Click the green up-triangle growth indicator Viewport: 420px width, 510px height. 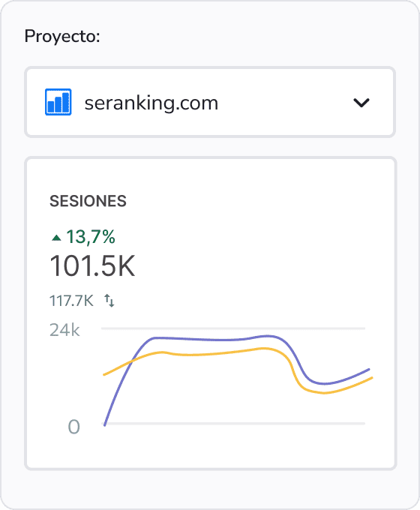coord(56,238)
